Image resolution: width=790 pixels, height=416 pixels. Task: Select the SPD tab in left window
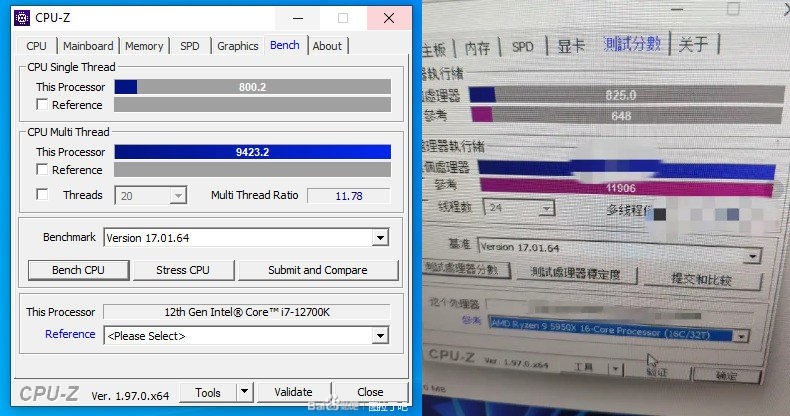(190, 46)
